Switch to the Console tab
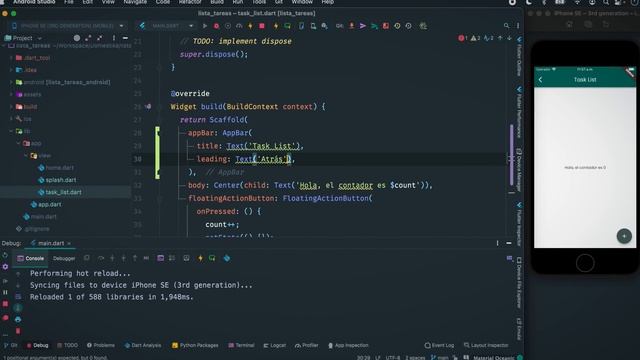Screen dimensions: 640x360 (31, 258)
